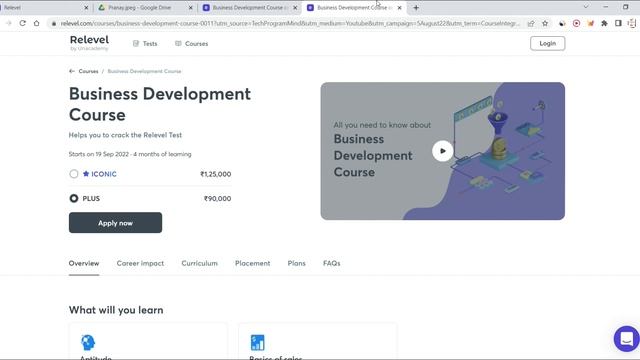Open the Overview section tab
The height and width of the screenshot is (360, 640).
[84, 263]
